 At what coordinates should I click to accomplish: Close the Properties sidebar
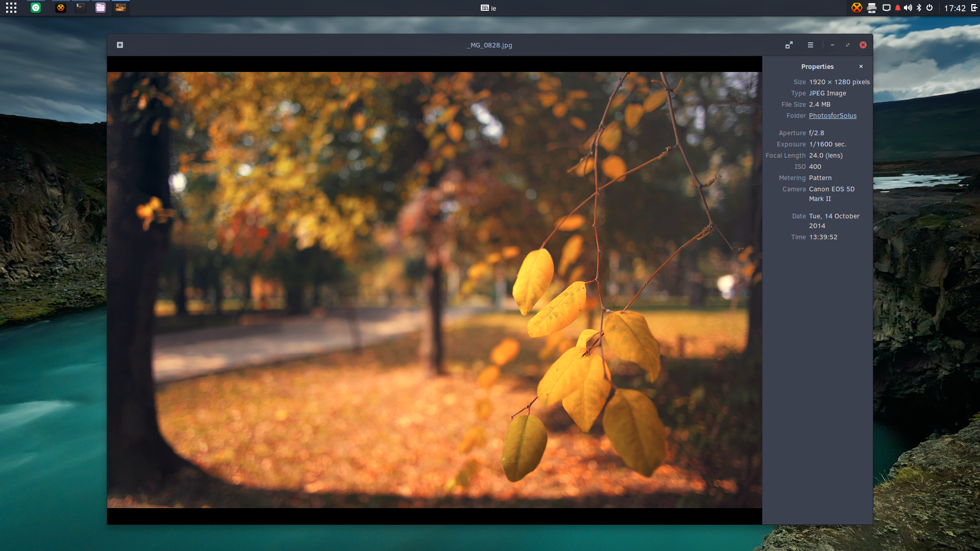(x=861, y=66)
